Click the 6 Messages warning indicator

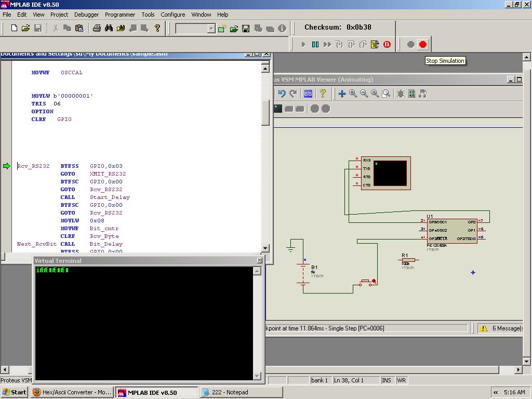[x=500, y=328]
